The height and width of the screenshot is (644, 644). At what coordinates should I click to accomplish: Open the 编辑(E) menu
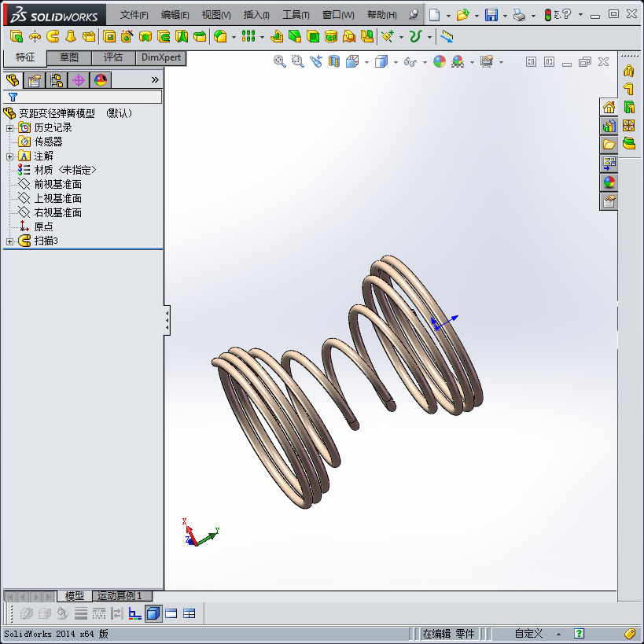tap(175, 15)
